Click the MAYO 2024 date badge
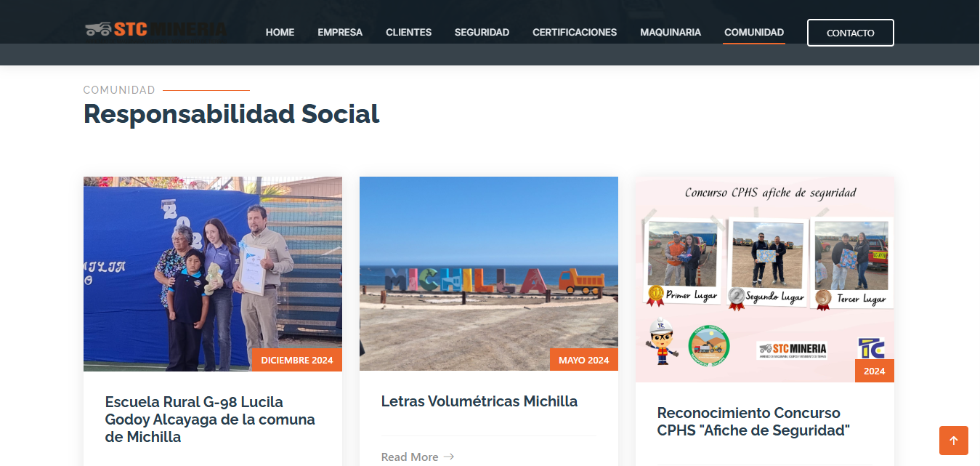The image size is (980, 466). click(x=584, y=360)
